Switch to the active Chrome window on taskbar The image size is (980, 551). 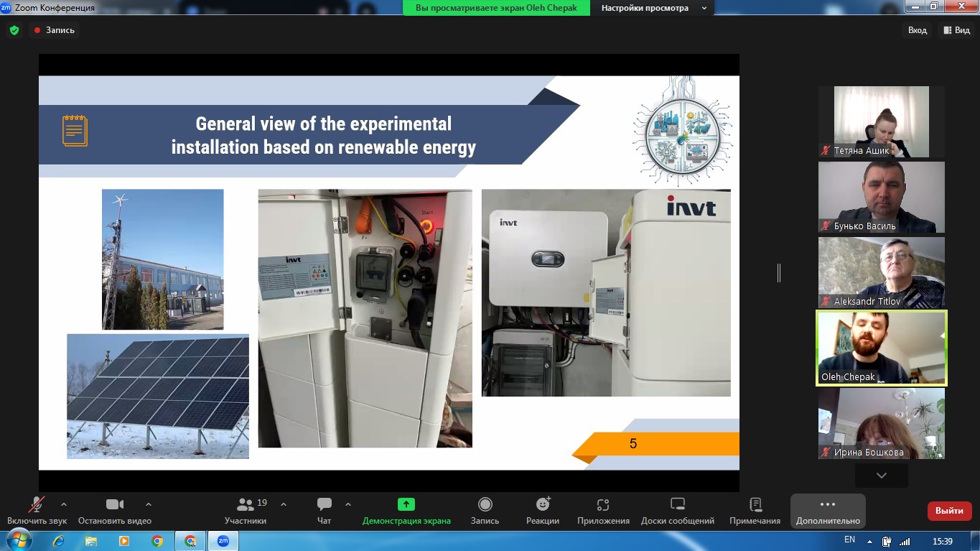pos(190,541)
